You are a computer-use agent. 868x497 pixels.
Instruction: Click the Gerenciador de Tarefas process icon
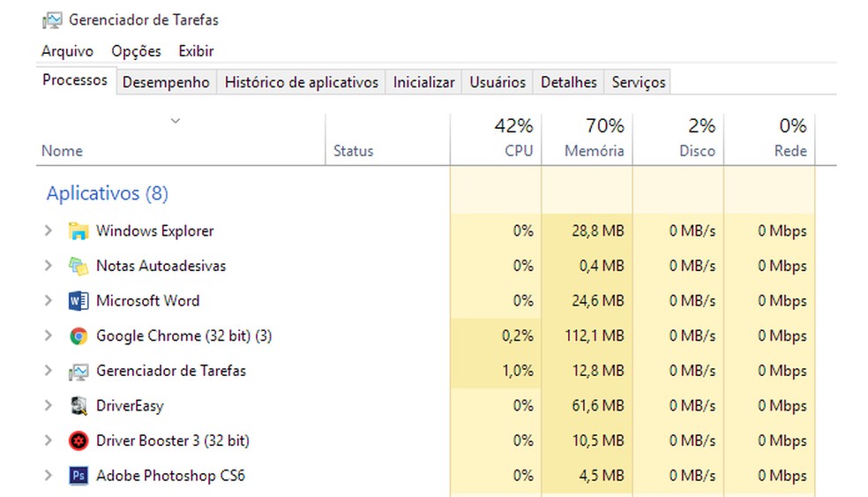coord(79,371)
